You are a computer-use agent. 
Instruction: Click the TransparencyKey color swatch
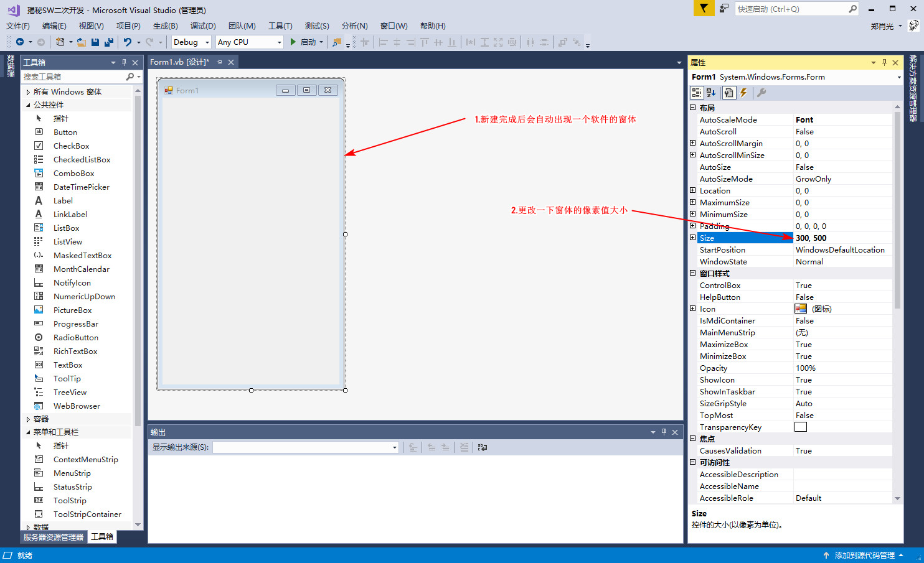click(801, 427)
